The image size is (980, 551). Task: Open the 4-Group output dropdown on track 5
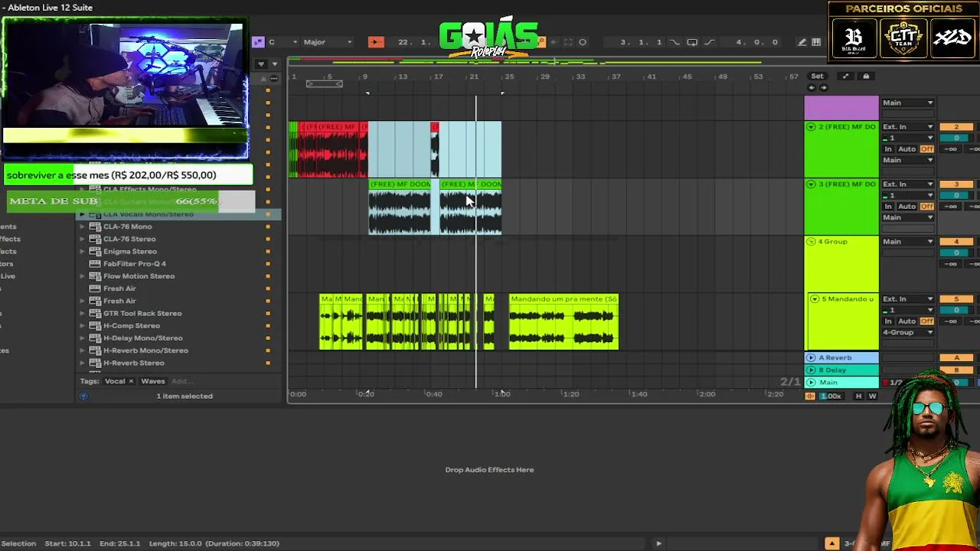coord(908,333)
